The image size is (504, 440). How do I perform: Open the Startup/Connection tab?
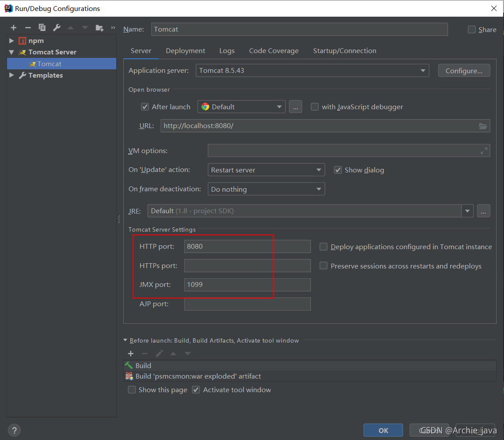345,51
